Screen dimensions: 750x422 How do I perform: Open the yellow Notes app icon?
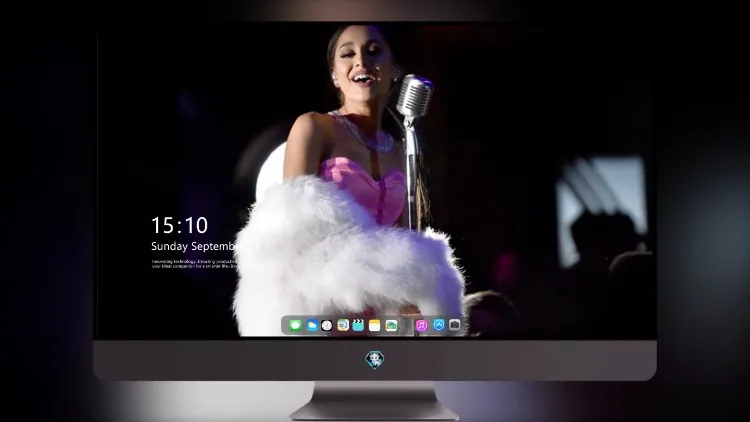click(x=375, y=325)
